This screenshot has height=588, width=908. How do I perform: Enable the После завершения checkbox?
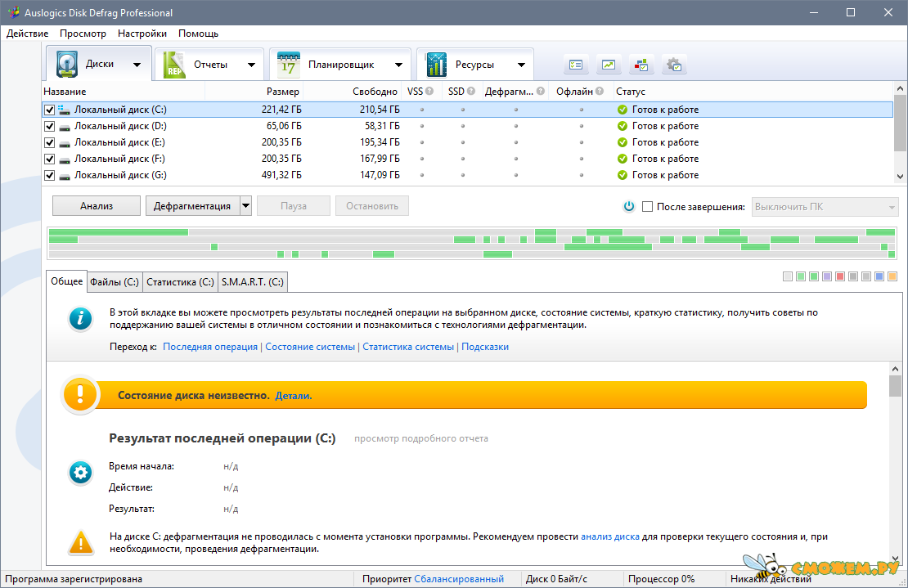click(x=647, y=207)
